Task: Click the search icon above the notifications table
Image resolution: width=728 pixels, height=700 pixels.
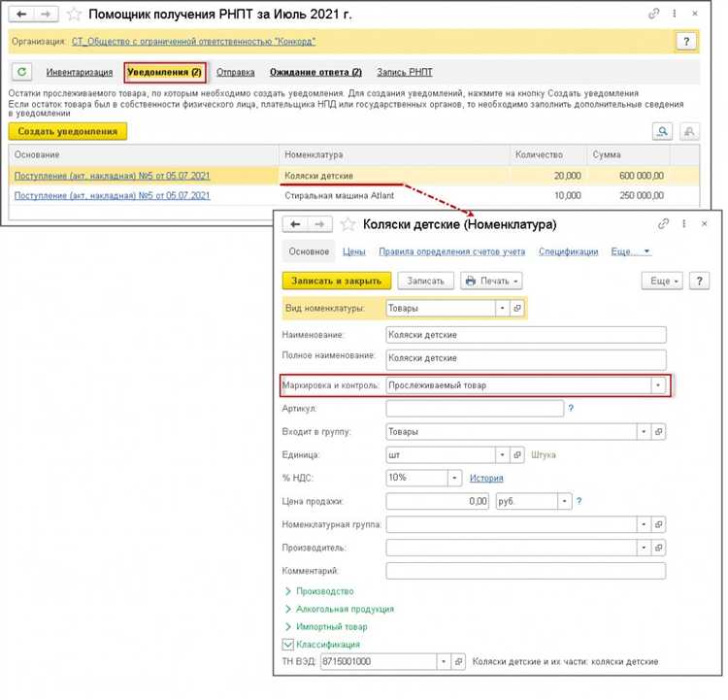Action: (x=663, y=132)
